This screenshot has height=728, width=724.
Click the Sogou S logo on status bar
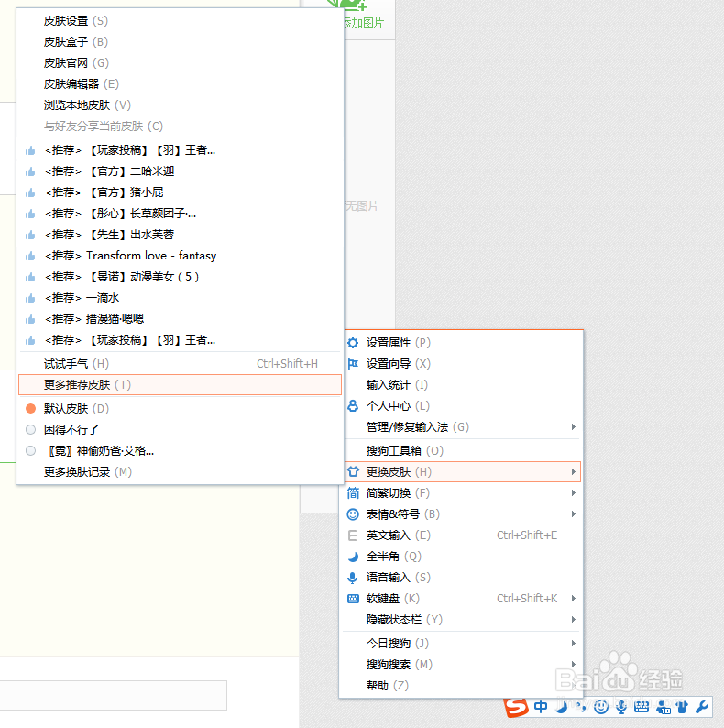(x=516, y=708)
